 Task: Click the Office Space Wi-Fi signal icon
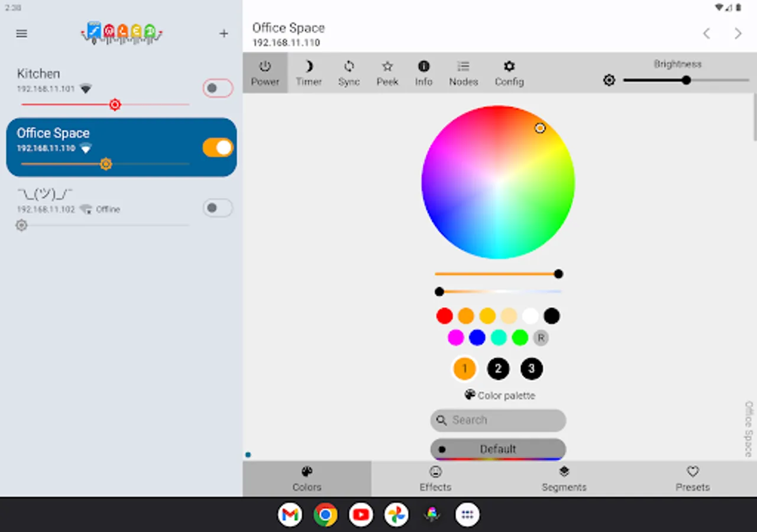(86, 148)
